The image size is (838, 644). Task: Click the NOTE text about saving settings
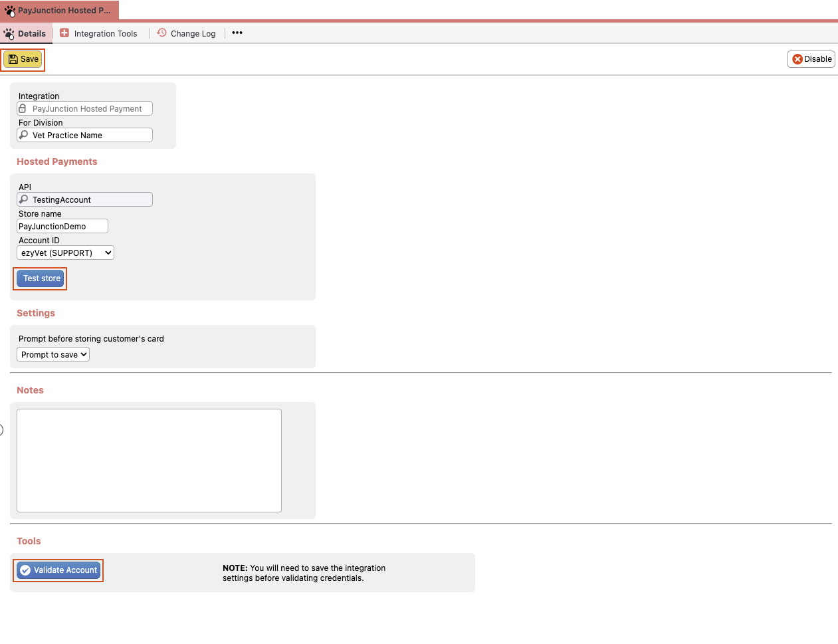(304, 573)
